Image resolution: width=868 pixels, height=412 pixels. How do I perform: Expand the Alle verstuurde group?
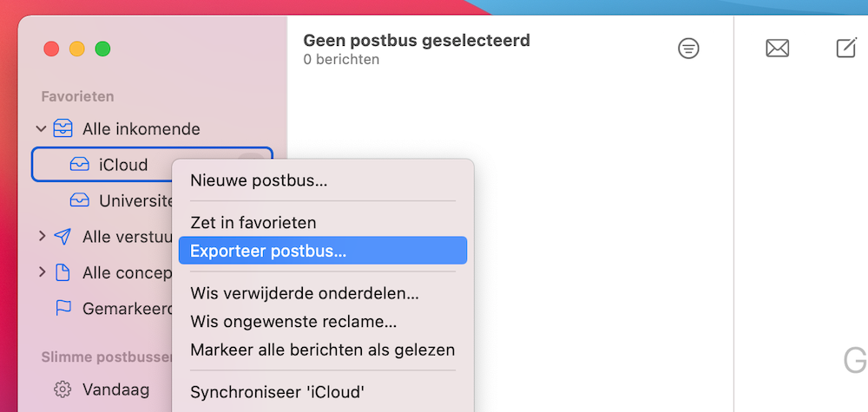pos(42,236)
